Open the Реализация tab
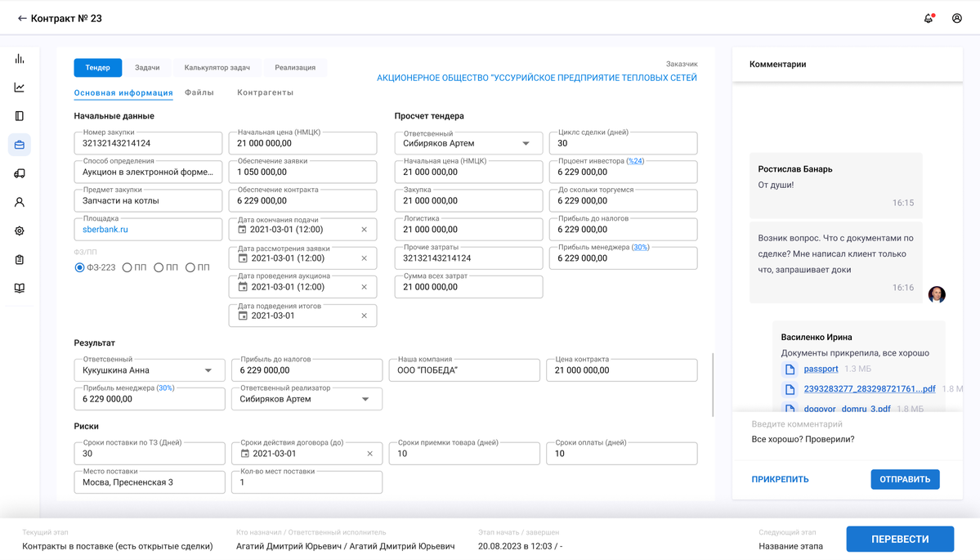980x560 pixels. 295,68
